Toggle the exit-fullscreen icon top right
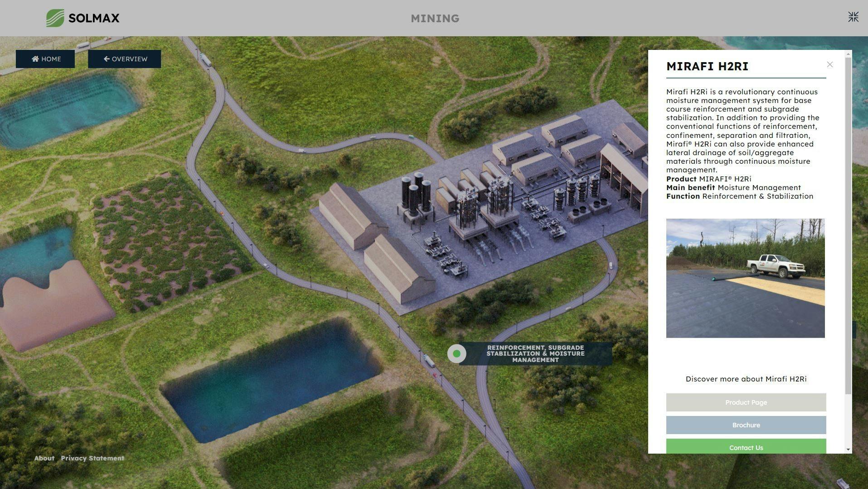868x489 pixels. point(853,17)
